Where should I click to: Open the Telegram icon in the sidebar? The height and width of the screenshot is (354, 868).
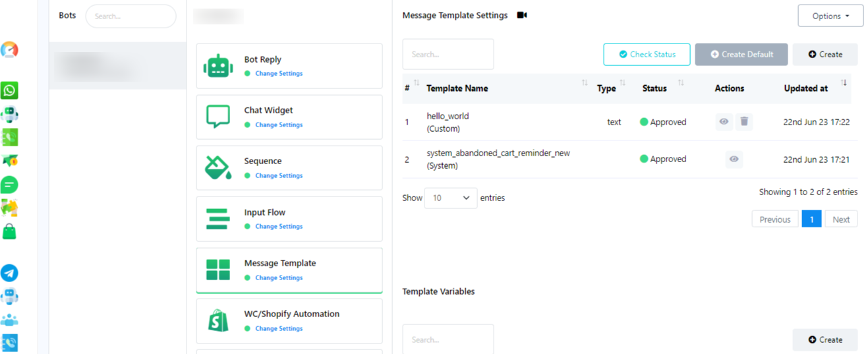click(9, 273)
